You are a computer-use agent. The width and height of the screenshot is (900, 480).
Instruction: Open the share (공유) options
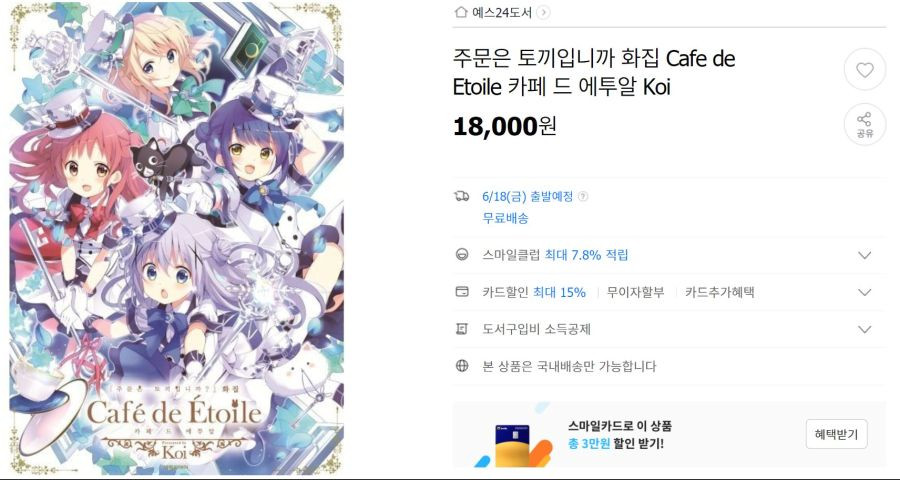tap(864, 125)
